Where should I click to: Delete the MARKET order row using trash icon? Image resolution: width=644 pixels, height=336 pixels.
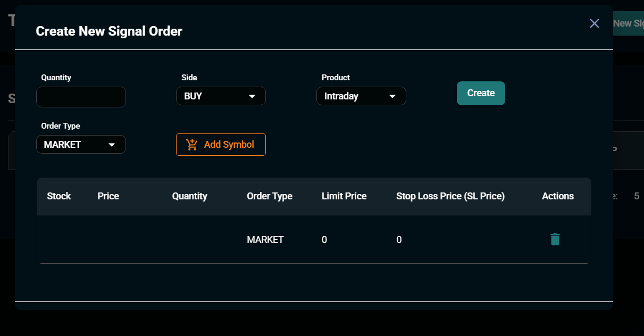coord(555,239)
